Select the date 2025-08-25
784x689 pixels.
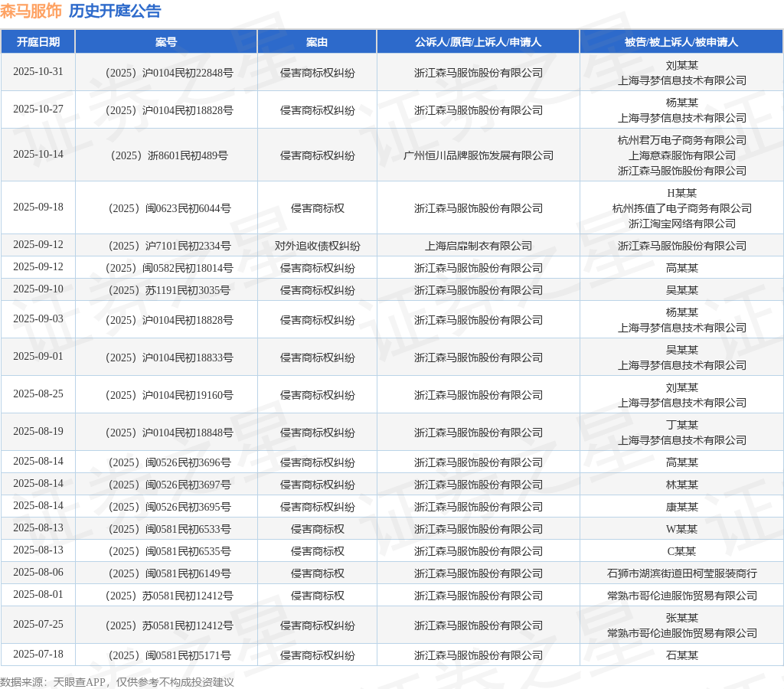coord(38,393)
